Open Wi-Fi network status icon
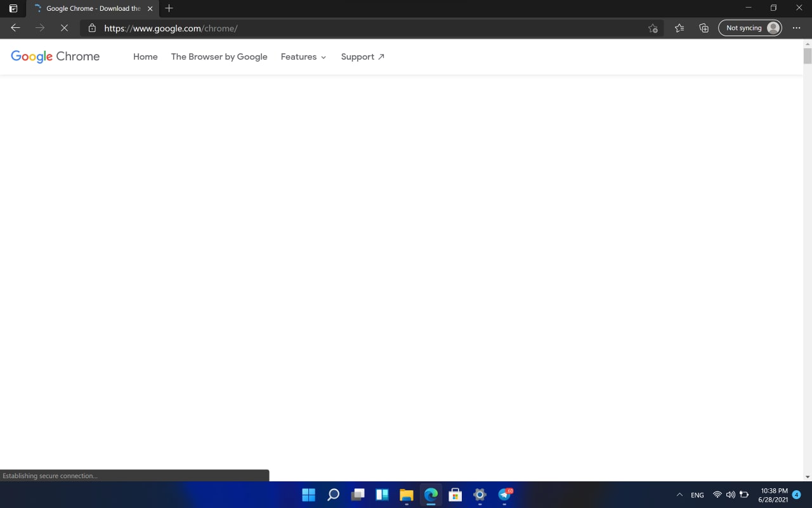Screen dimensions: 812x508 click(x=717, y=495)
